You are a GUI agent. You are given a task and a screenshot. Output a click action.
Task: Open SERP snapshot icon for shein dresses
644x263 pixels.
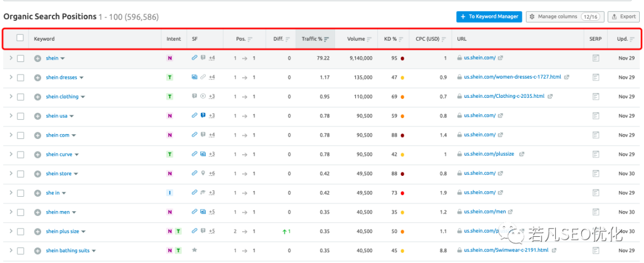tap(595, 78)
